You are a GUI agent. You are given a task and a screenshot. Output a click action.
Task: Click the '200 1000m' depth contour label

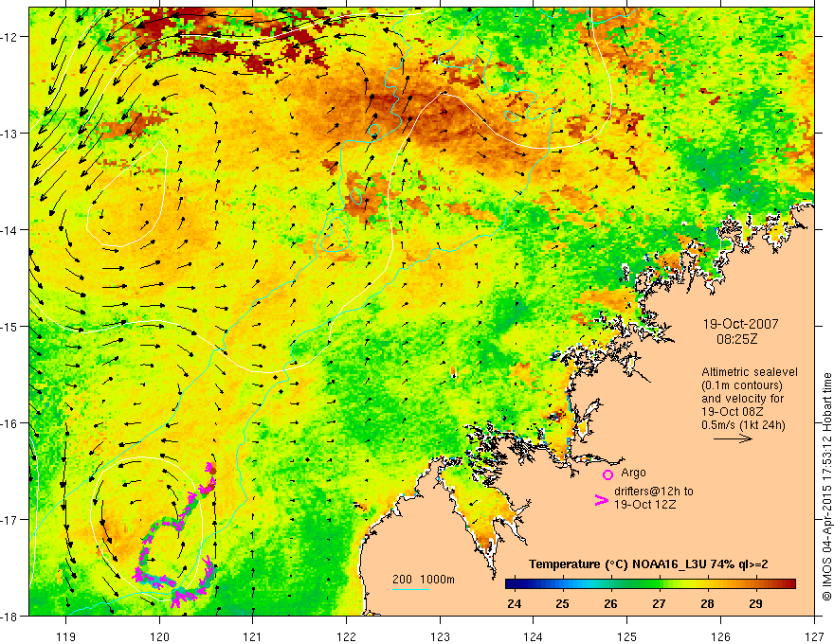click(x=424, y=580)
